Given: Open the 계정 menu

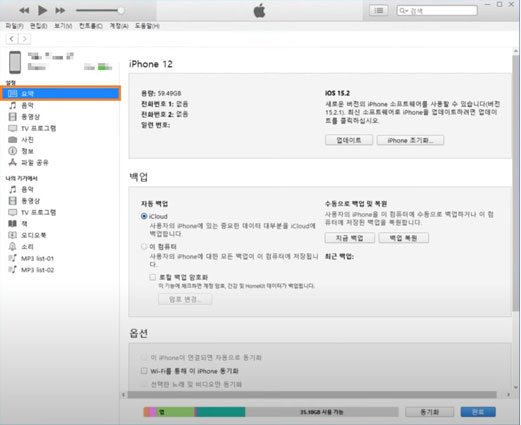Looking at the screenshot, I should 119,26.
